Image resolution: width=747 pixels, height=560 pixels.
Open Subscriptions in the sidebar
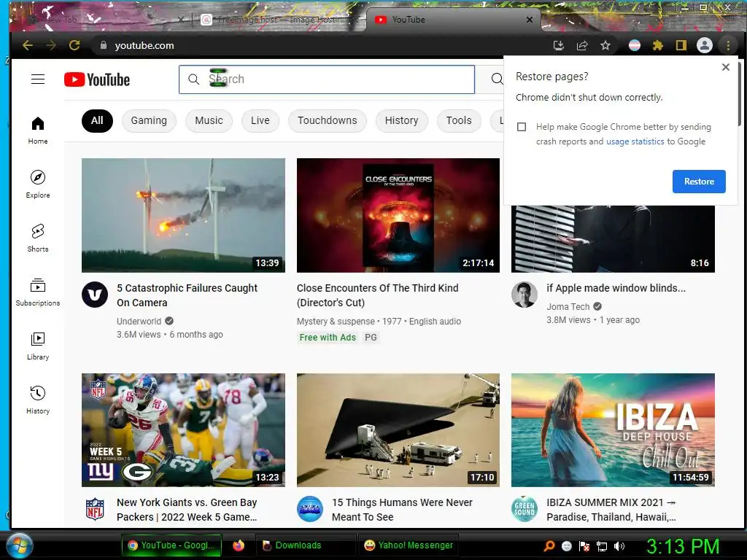(x=38, y=292)
